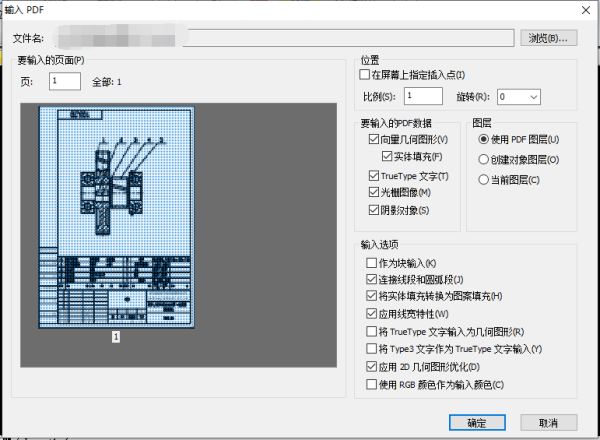Viewport: 600px width, 440px height.
Task: Click the 确定 confirm button
Action: (x=477, y=423)
